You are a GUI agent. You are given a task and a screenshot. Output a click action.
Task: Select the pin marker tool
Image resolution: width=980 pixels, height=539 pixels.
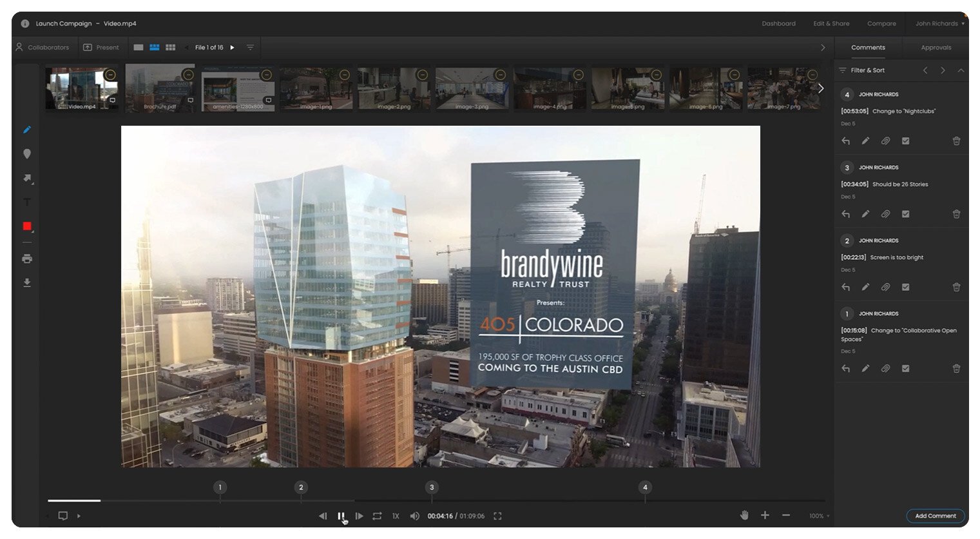point(27,154)
